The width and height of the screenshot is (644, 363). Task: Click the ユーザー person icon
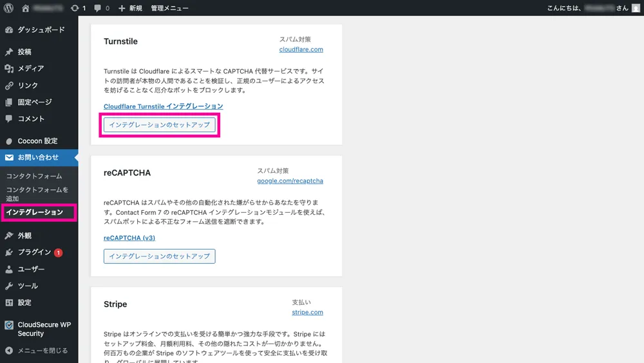tap(9, 270)
